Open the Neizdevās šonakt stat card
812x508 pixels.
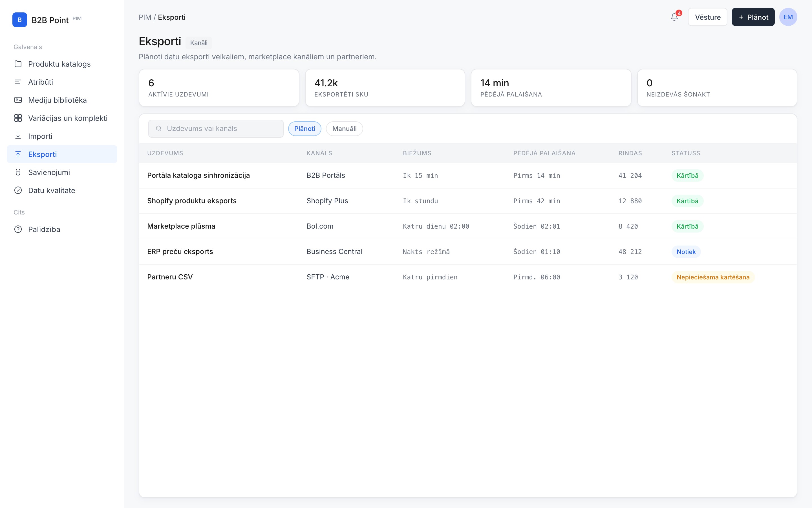pos(717,88)
